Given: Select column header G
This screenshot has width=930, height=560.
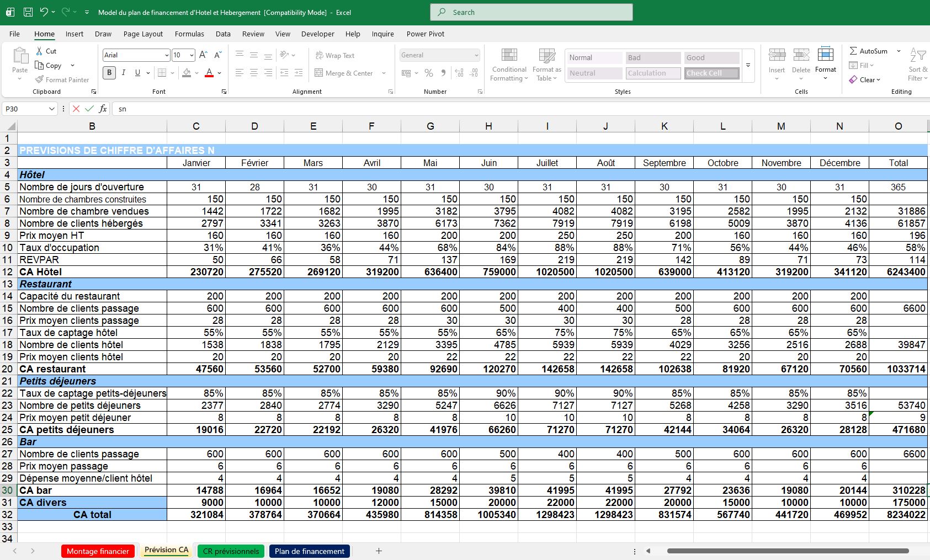Looking at the screenshot, I should click(x=430, y=126).
